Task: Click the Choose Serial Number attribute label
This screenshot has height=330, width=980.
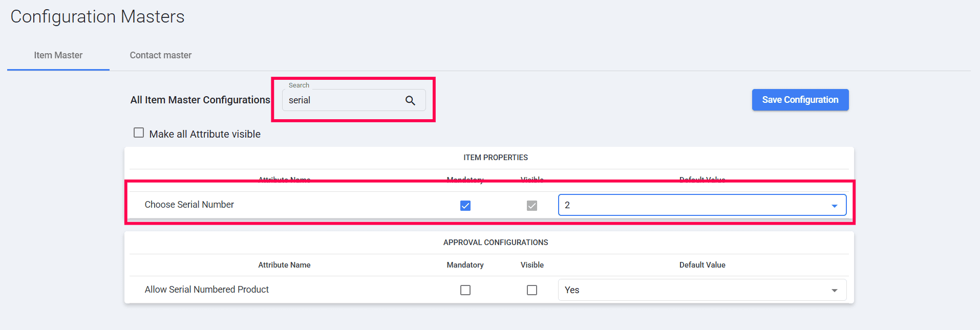Action: click(x=189, y=205)
